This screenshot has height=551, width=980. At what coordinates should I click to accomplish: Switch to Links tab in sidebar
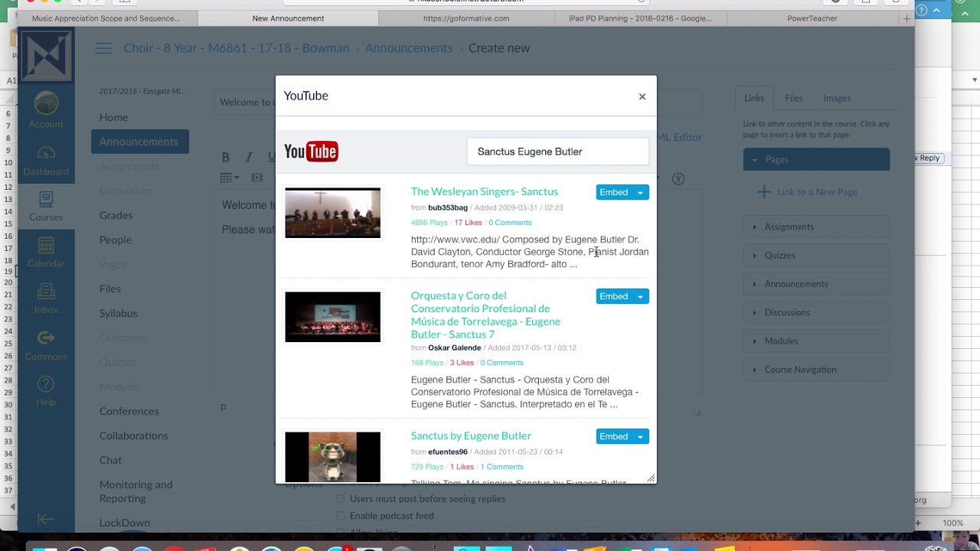[754, 98]
